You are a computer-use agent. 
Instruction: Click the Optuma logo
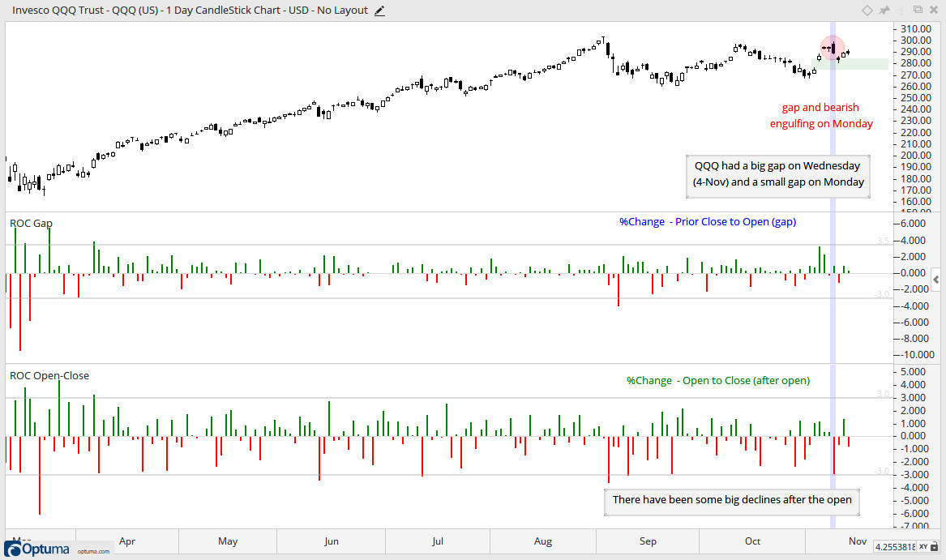tap(37, 549)
